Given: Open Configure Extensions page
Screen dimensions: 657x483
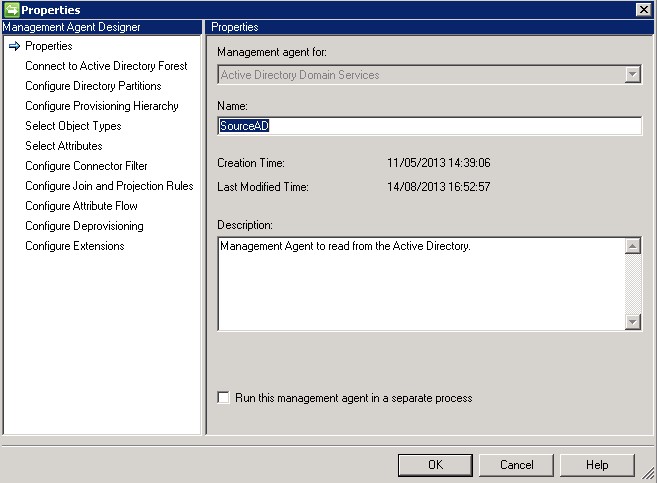Looking at the screenshot, I should tap(75, 246).
